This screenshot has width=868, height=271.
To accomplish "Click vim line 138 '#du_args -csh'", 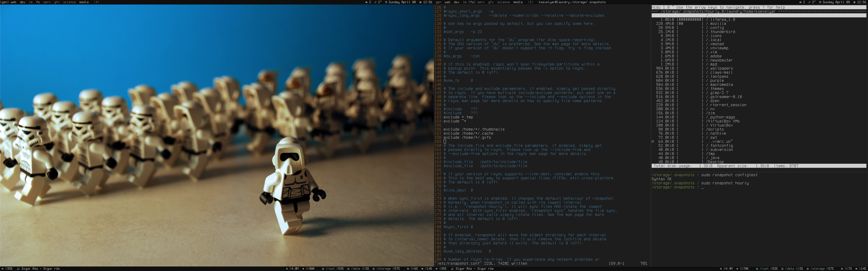I will (461, 56).
